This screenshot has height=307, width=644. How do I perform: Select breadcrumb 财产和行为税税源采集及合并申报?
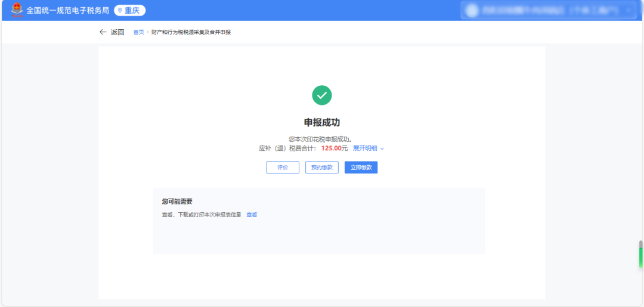(x=191, y=32)
